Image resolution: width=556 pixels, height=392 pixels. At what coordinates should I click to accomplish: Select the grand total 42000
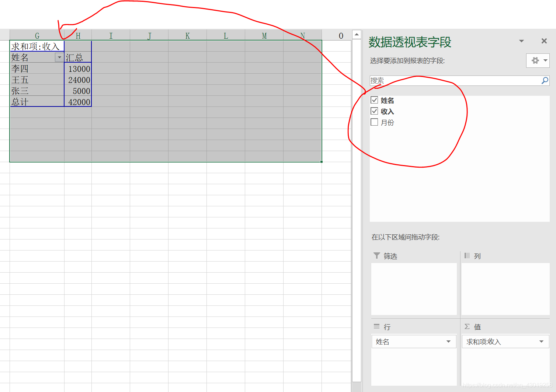click(78, 101)
